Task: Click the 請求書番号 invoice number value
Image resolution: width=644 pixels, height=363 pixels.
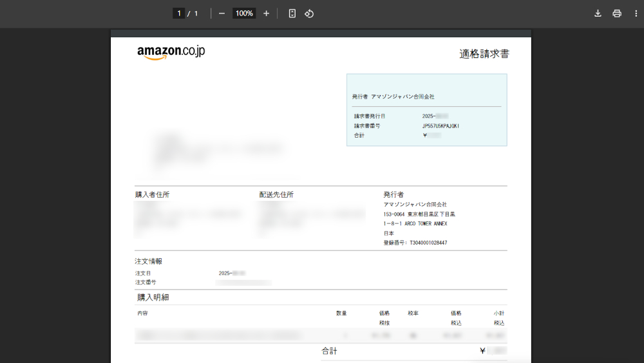Action: pyautogui.click(x=440, y=126)
